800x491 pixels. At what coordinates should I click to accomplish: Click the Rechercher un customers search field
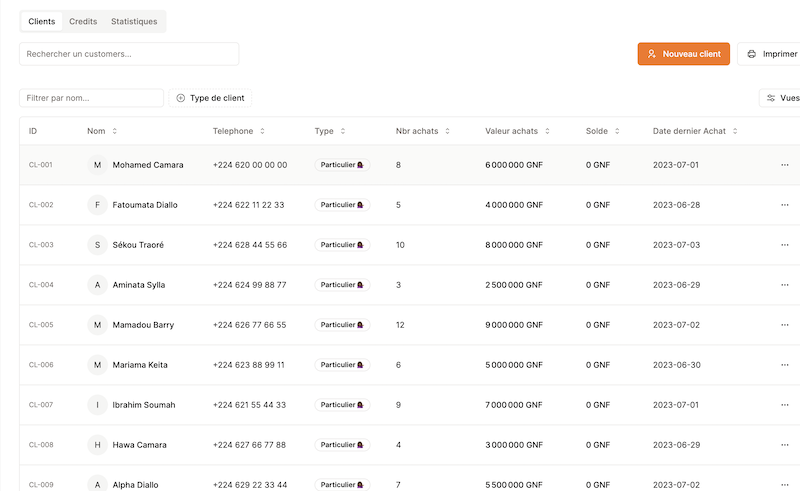click(129, 54)
